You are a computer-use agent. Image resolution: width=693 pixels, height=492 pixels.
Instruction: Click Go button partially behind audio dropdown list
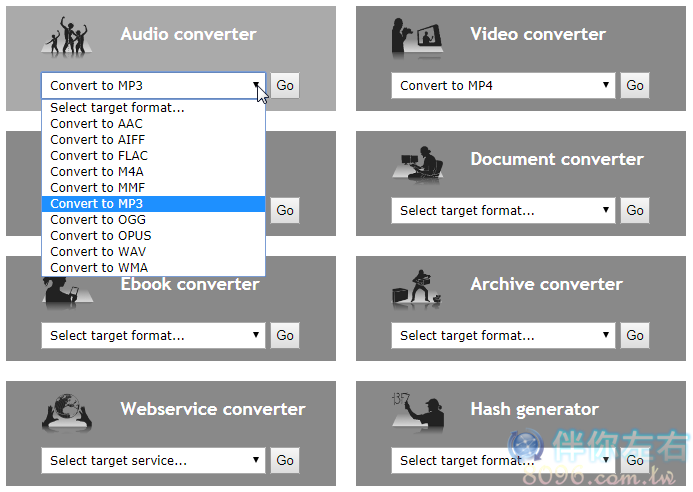coord(285,210)
